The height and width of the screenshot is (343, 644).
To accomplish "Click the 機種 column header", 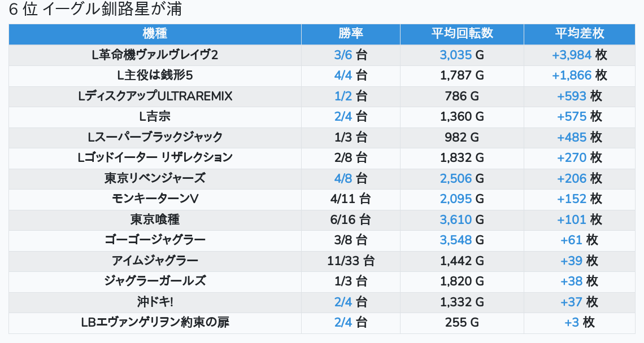I will 155,34.
